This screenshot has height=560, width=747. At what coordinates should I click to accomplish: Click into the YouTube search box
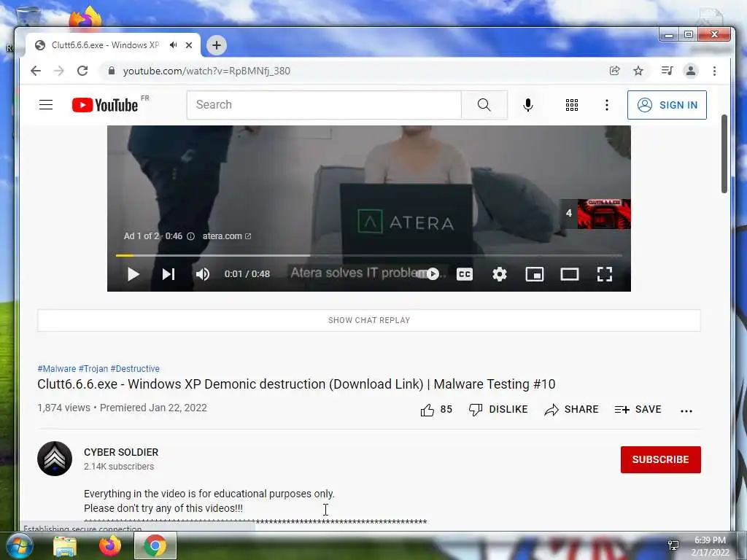point(324,105)
